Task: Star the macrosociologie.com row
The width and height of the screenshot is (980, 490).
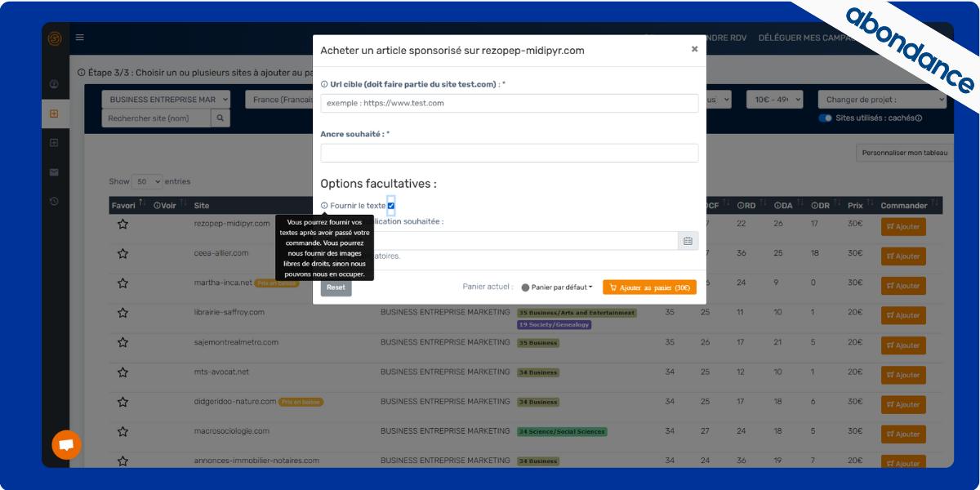Action: pyautogui.click(x=122, y=431)
